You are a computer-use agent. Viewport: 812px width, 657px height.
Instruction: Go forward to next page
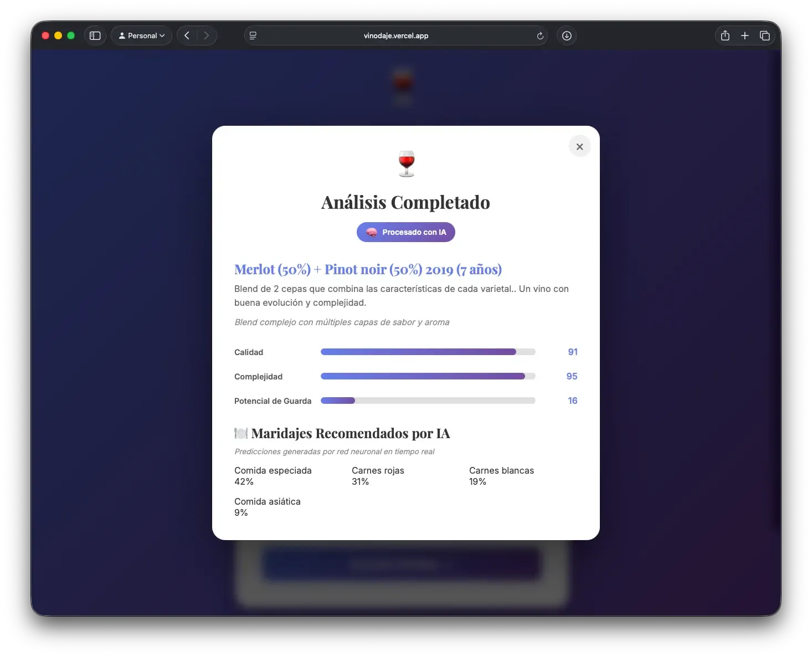coord(206,35)
